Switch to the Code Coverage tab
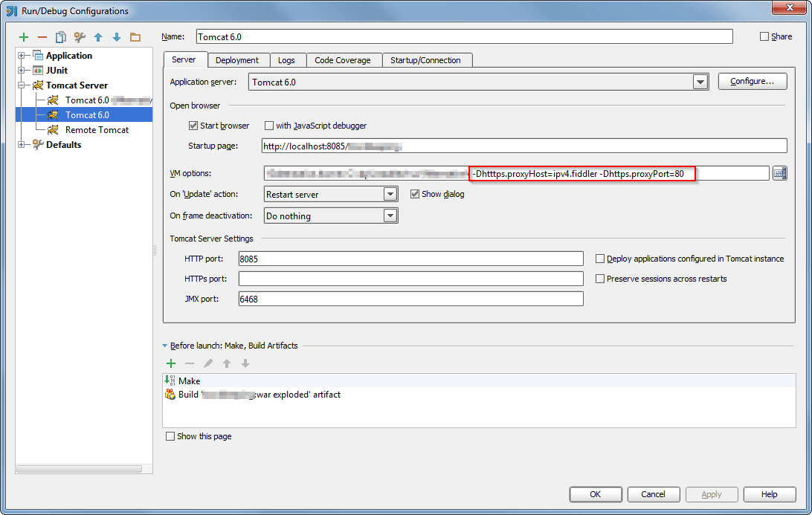 (344, 59)
